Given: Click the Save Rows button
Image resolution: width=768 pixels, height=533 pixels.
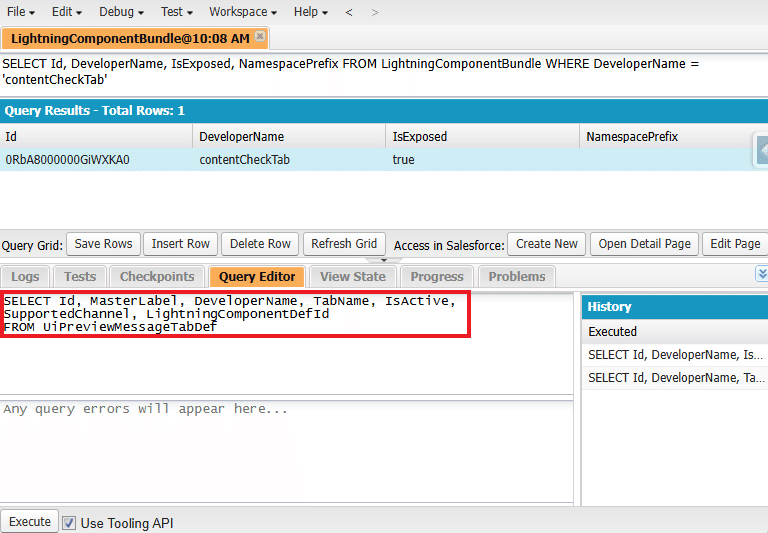Looking at the screenshot, I should click(x=103, y=244).
